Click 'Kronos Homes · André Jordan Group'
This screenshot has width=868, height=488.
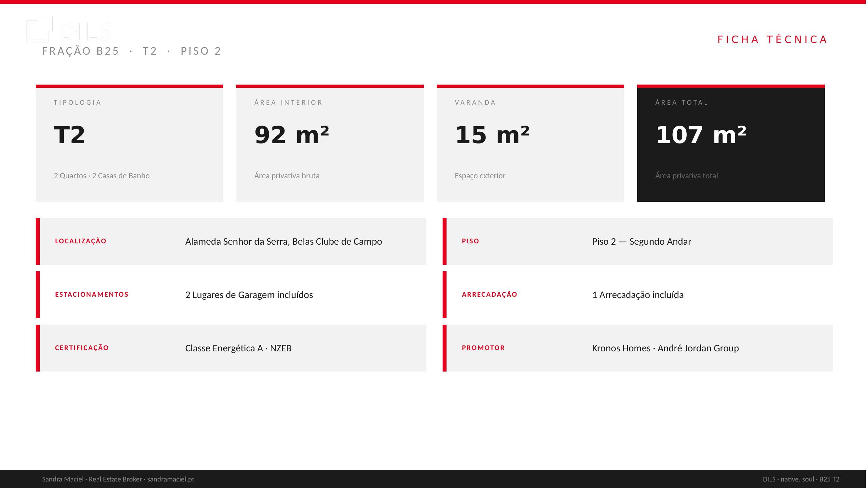(x=665, y=348)
